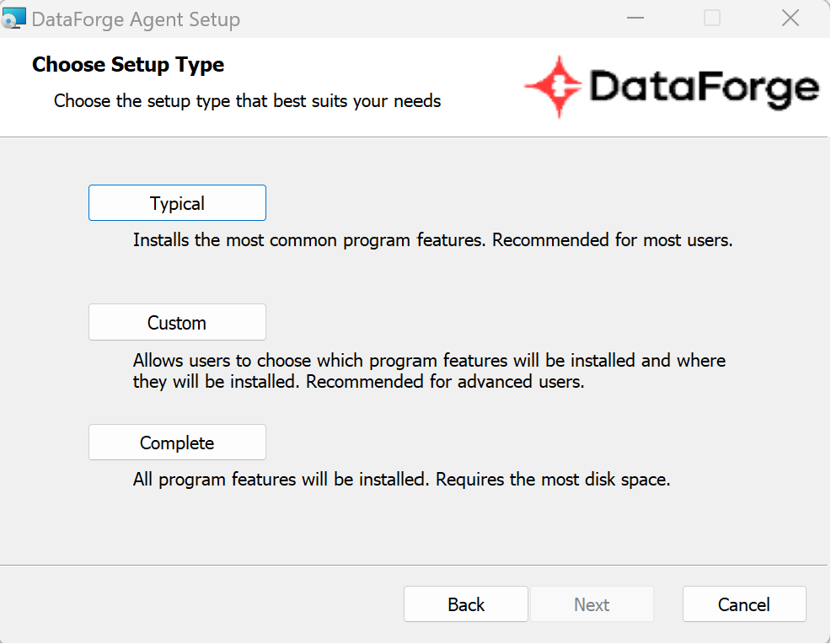Click the Typical option's description text
Image resolution: width=831 pixels, height=644 pixels.
[433, 240]
